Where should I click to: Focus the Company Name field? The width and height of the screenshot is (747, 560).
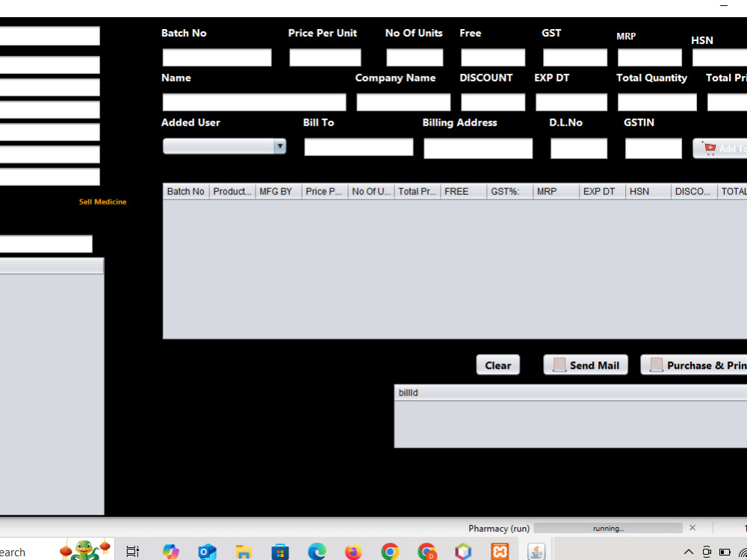point(403,102)
